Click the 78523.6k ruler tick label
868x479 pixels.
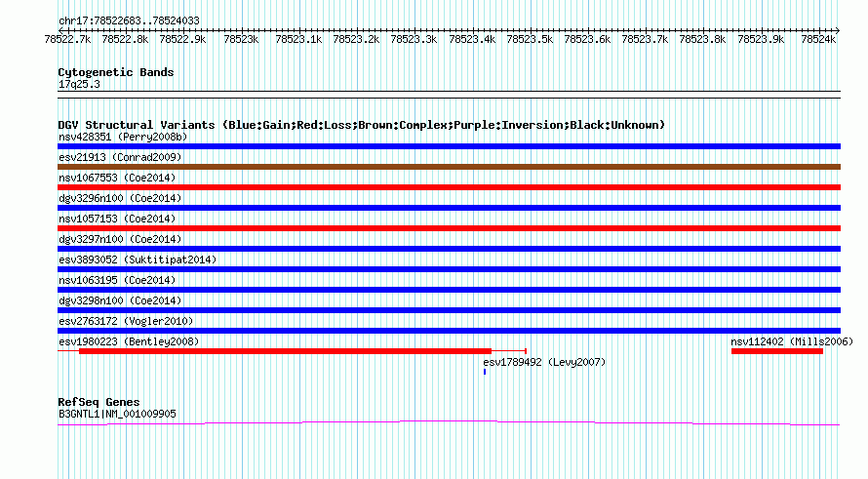click(587, 39)
